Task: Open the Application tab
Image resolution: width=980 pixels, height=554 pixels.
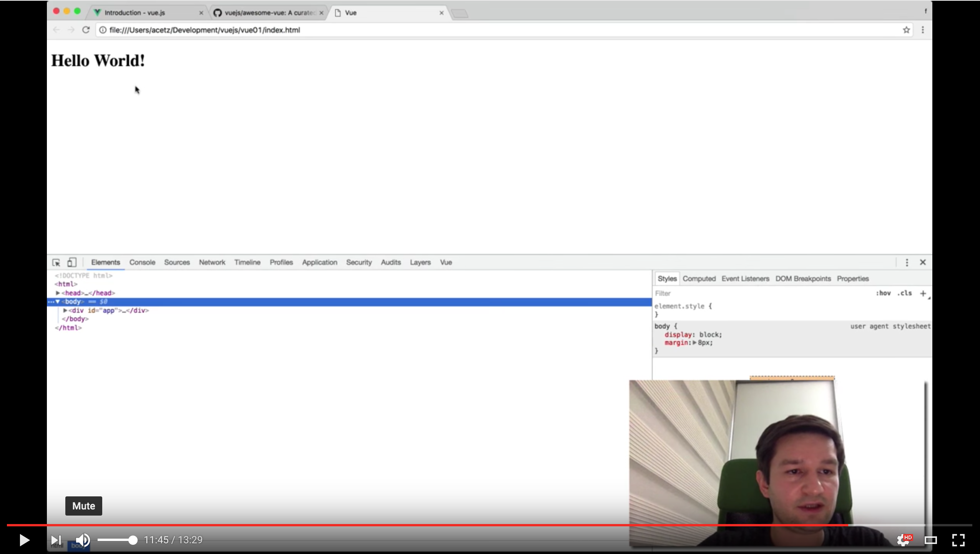Action: (x=319, y=262)
